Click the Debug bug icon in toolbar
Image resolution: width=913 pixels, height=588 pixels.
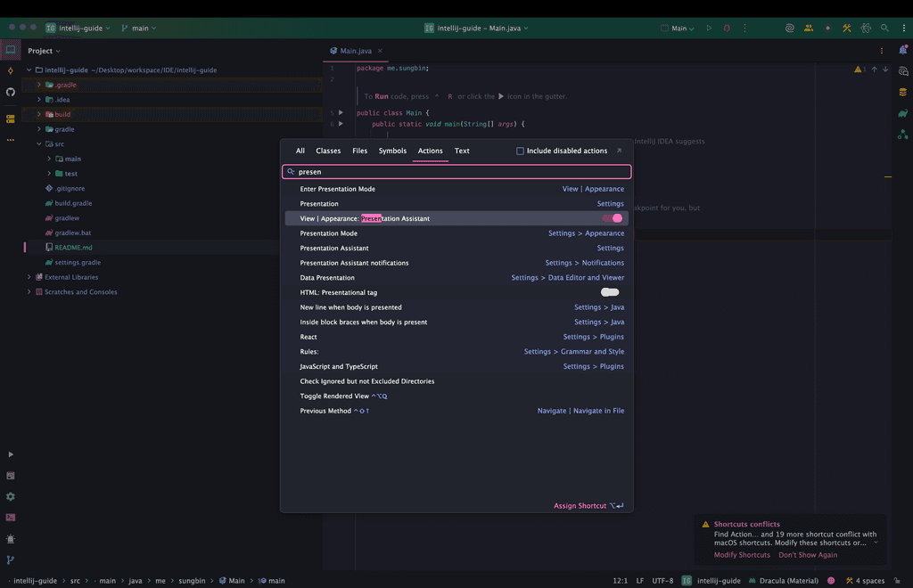click(727, 29)
